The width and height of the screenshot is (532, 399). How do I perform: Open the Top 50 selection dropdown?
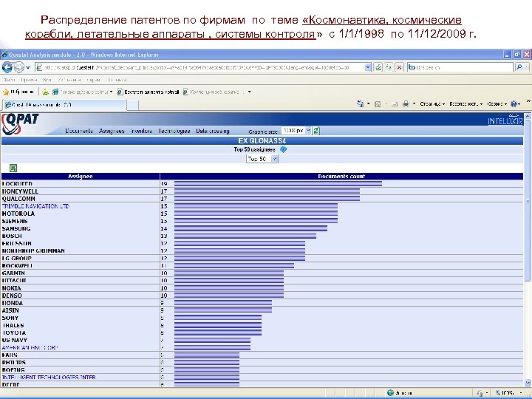[262, 159]
